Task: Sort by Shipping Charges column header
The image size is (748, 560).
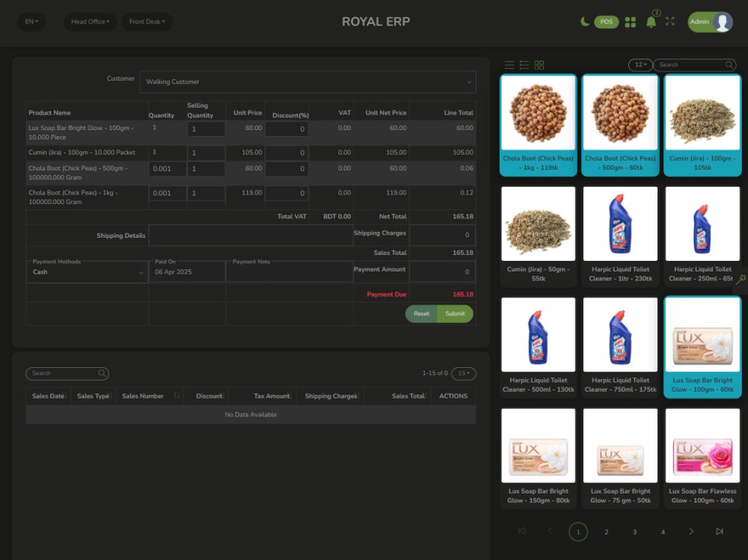Action: [x=331, y=396]
